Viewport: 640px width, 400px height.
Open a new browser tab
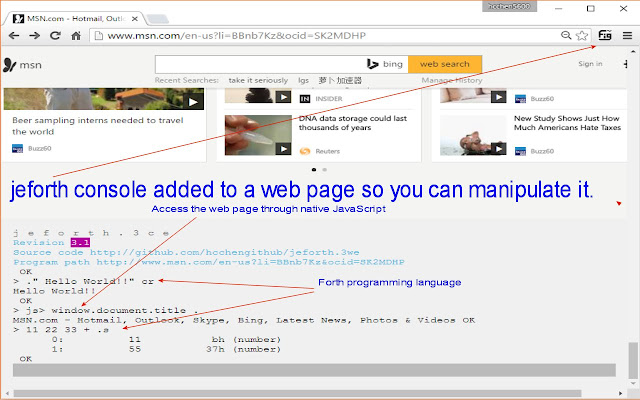(157, 19)
